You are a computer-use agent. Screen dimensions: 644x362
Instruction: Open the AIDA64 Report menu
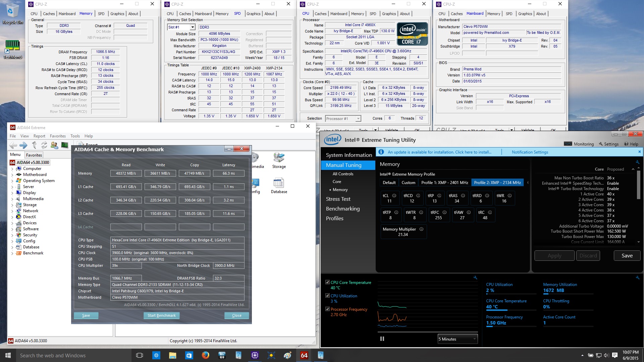tap(39, 136)
